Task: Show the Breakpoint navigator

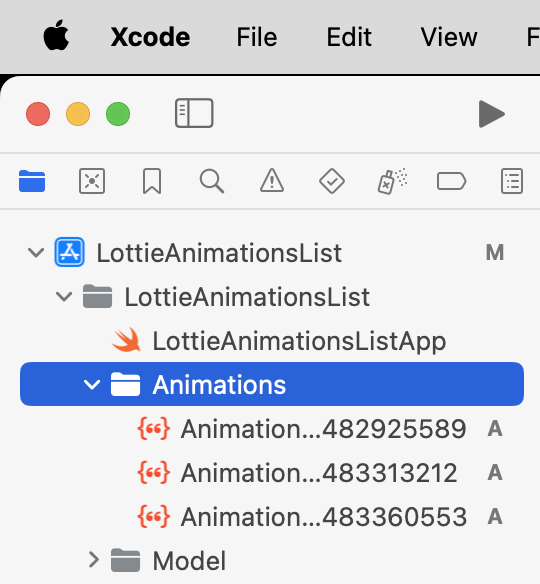Action: click(x=451, y=181)
